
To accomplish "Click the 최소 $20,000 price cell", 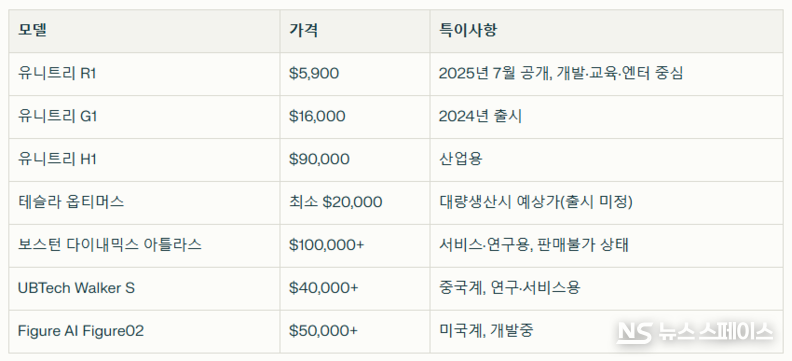I will point(355,202).
